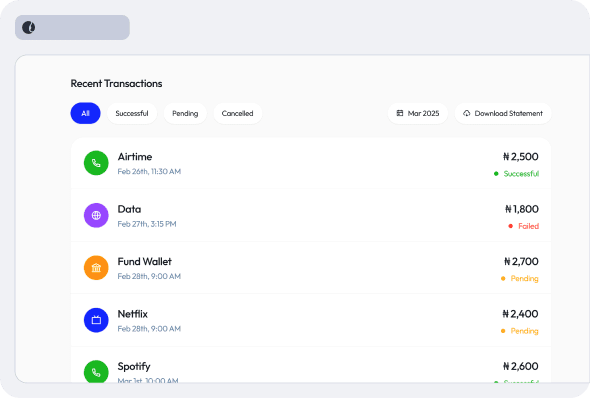The image size is (590, 398).
Task: Click the blue Netflix TV icon
Action: 96,320
